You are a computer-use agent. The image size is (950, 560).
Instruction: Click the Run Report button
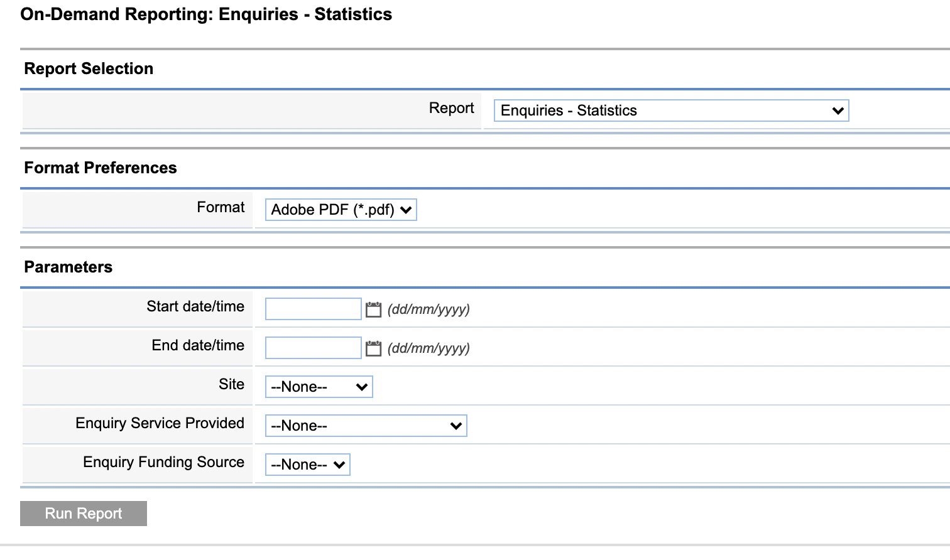(x=84, y=514)
